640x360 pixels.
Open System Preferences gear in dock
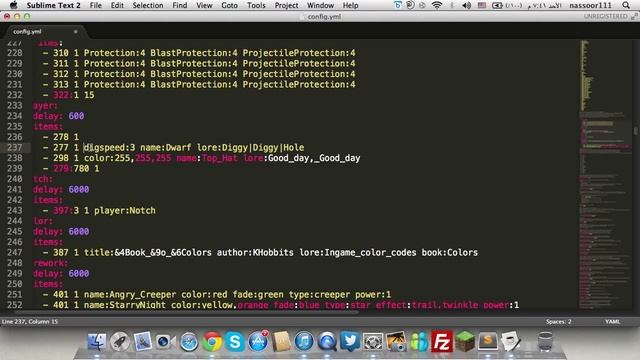373,341
